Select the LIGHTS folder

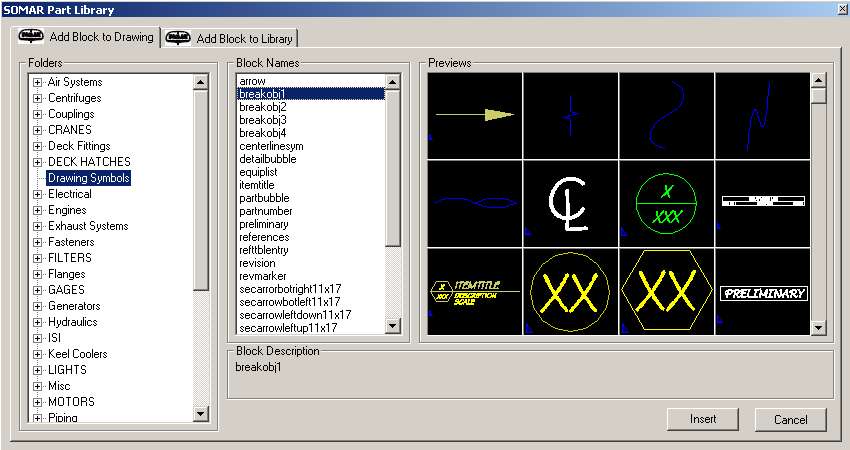point(67,370)
